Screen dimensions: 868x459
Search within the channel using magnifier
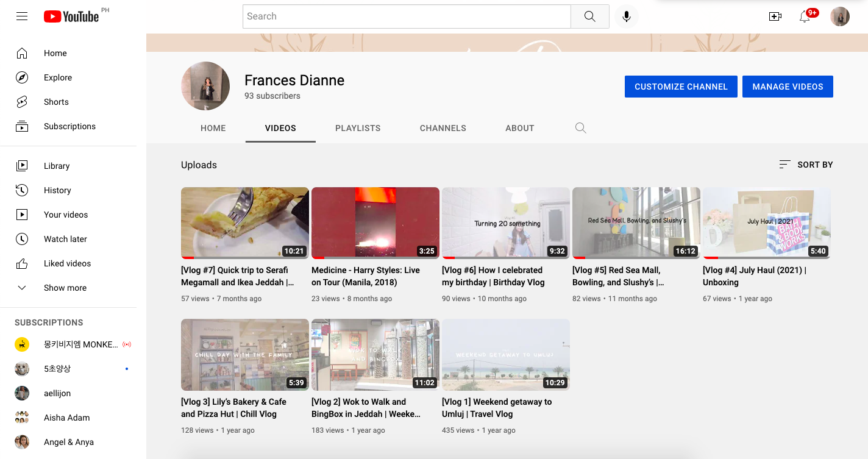click(x=581, y=128)
